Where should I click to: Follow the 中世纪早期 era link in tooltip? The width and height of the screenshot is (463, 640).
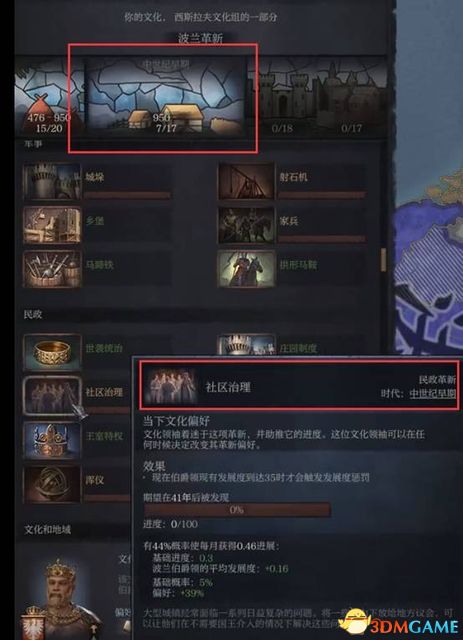(x=432, y=393)
